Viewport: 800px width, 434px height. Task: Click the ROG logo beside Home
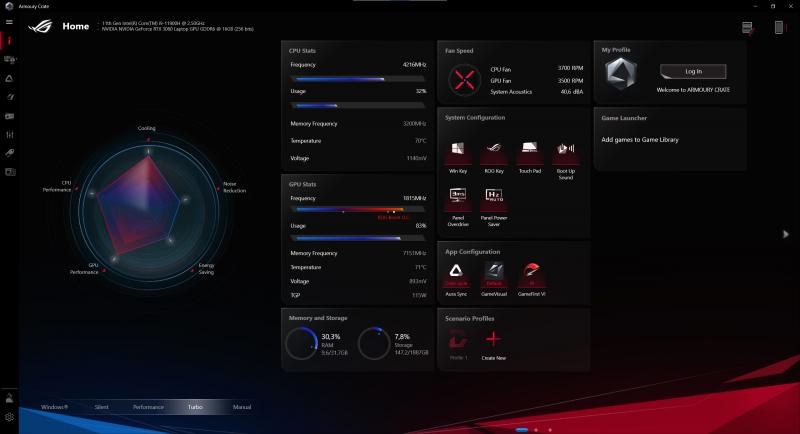40,26
